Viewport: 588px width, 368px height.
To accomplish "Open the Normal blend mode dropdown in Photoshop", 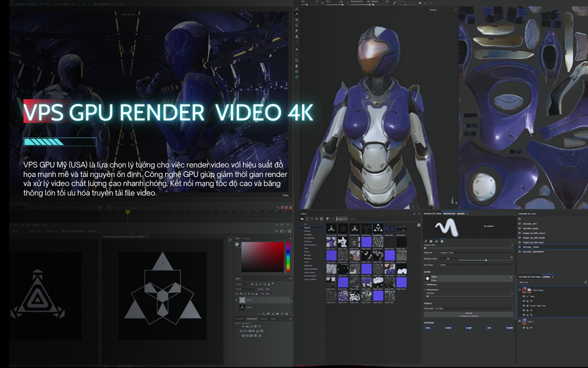I will point(246,289).
